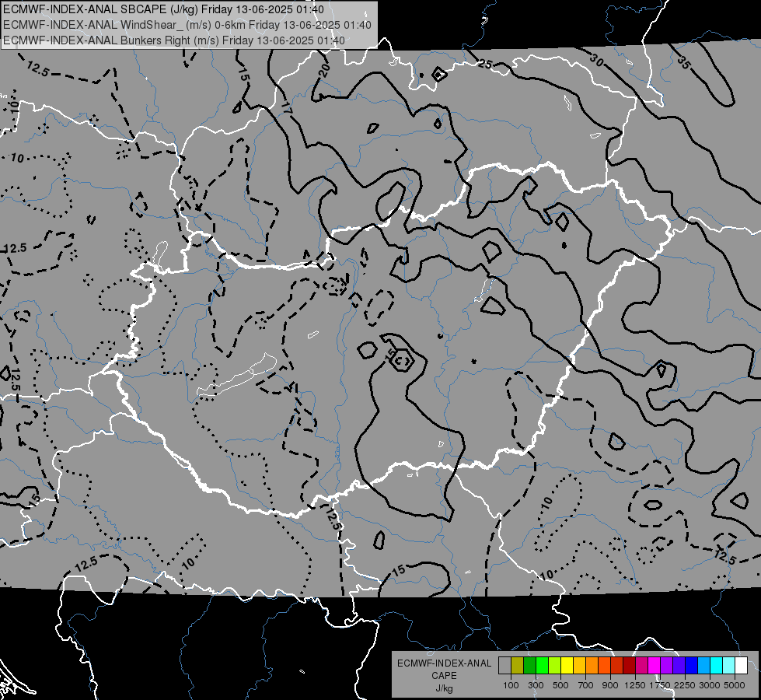The image size is (761, 700).
Task: Click the CAPE label in legend
Action: coord(445,675)
